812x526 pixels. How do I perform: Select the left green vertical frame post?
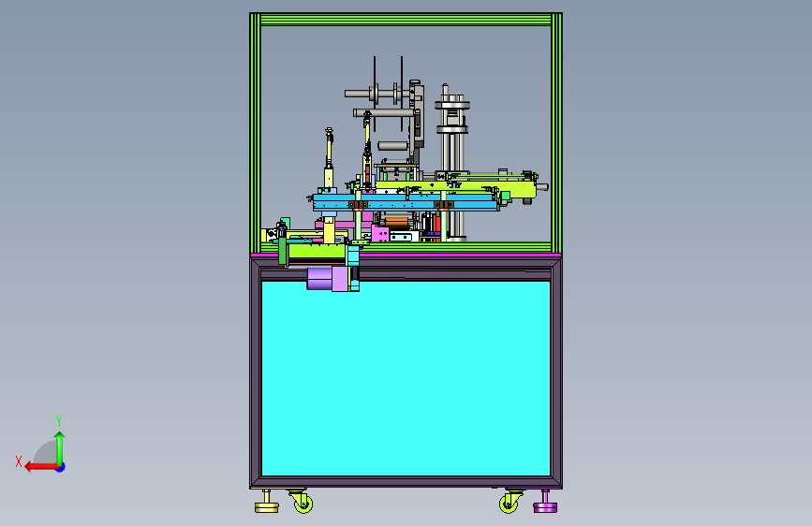pos(256,133)
